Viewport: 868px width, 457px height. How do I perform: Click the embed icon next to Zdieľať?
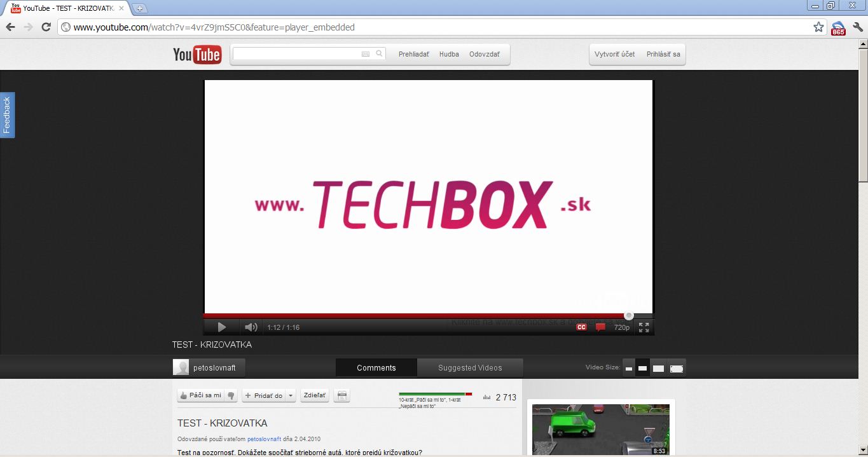tap(342, 395)
